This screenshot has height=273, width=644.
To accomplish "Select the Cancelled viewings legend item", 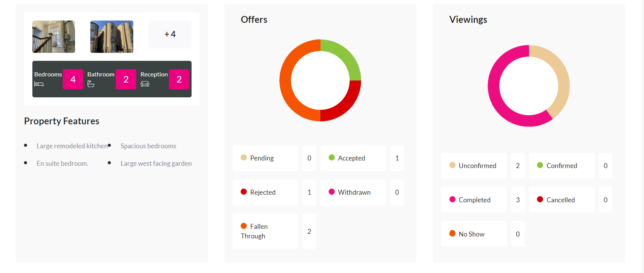I will pos(562,200).
